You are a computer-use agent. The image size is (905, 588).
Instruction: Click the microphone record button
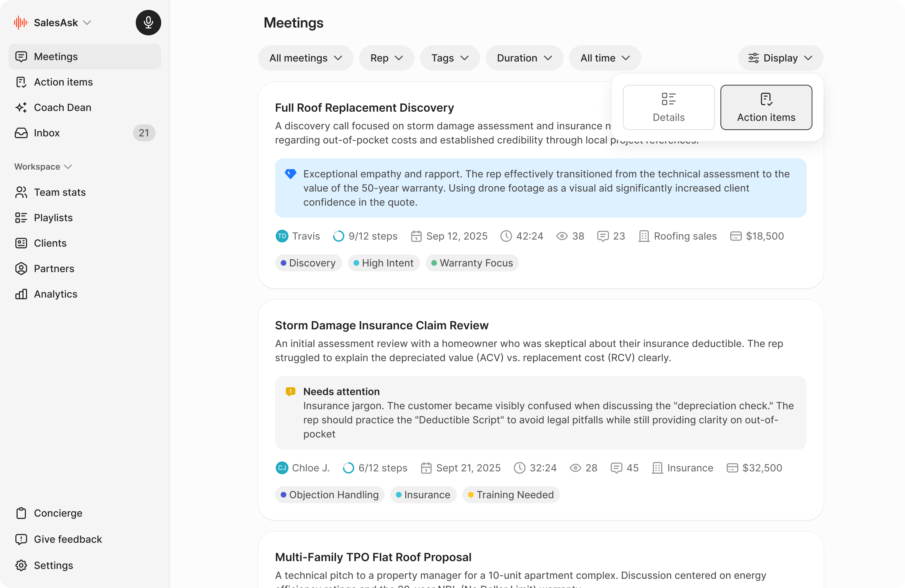[148, 22]
